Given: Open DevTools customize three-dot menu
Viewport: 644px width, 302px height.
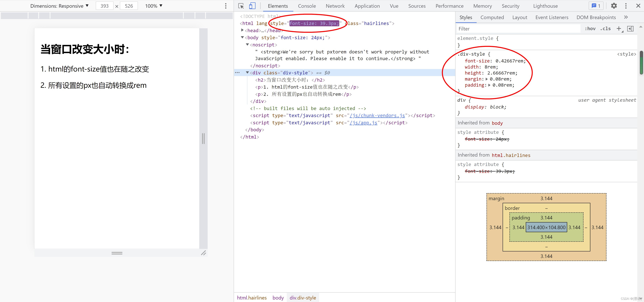Looking at the screenshot, I should click(x=626, y=6).
